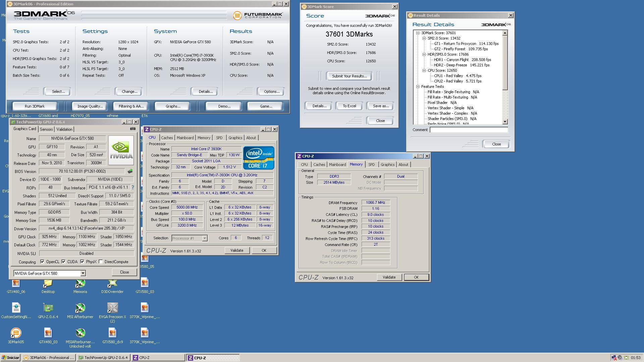The height and width of the screenshot is (362, 644).
Task: Launch the MSIAfterburner Unlocked volt shortcut
Action: (80, 338)
